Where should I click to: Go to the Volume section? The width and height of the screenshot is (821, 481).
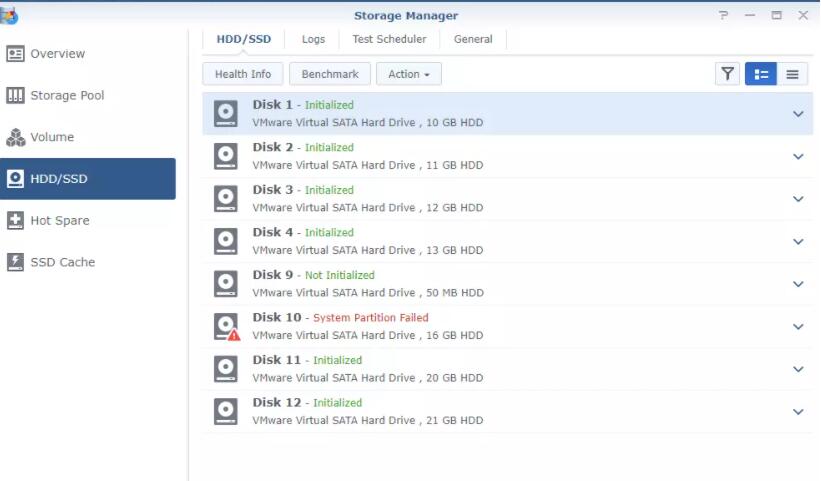[x=88, y=137]
